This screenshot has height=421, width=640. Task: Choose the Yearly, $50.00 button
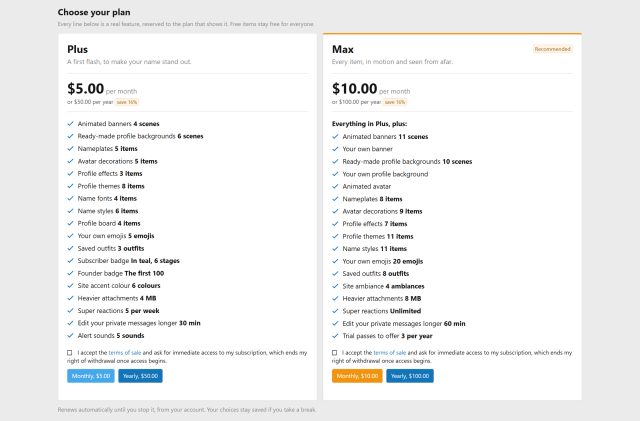pos(140,376)
